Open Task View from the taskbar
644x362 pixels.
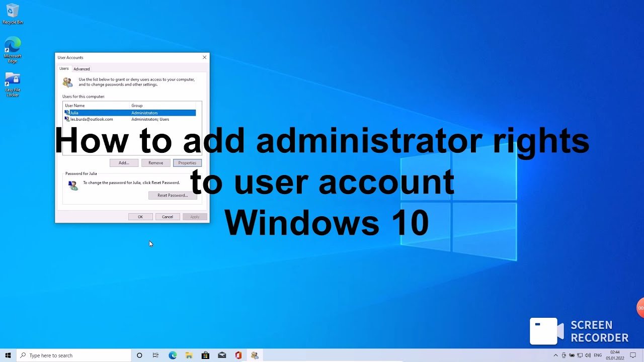155,355
